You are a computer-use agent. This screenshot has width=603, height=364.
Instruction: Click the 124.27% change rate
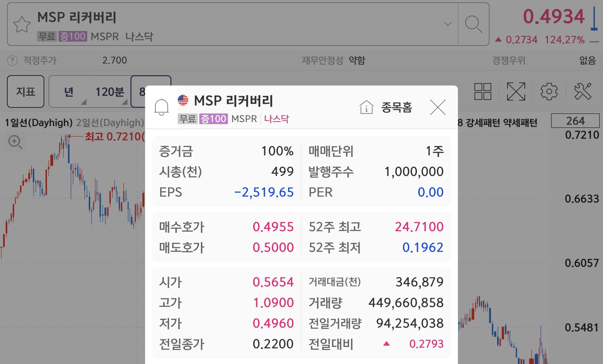[x=564, y=40]
